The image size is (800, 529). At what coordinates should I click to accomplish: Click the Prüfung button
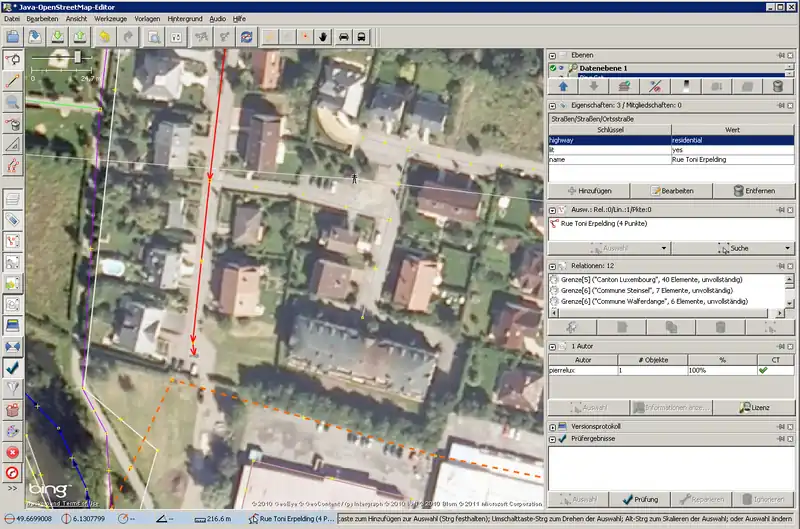coord(639,499)
